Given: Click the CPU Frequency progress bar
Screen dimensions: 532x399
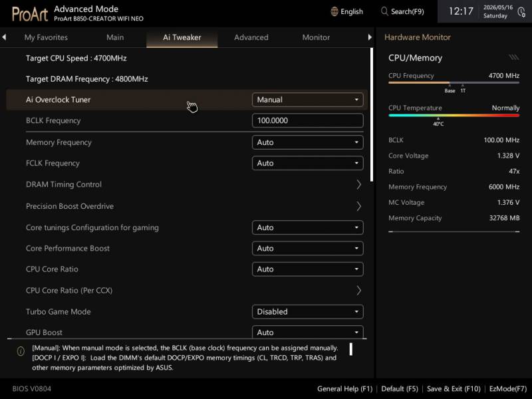Looking at the screenshot, I should pyautogui.click(x=454, y=82).
